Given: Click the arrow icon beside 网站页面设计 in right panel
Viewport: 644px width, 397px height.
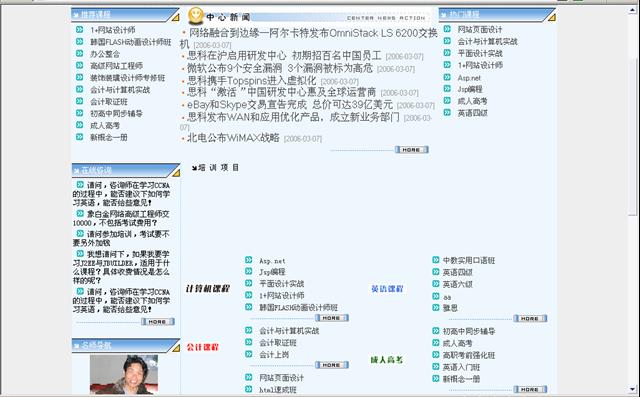Looking at the screenshot, I should [x=447, y=29].
